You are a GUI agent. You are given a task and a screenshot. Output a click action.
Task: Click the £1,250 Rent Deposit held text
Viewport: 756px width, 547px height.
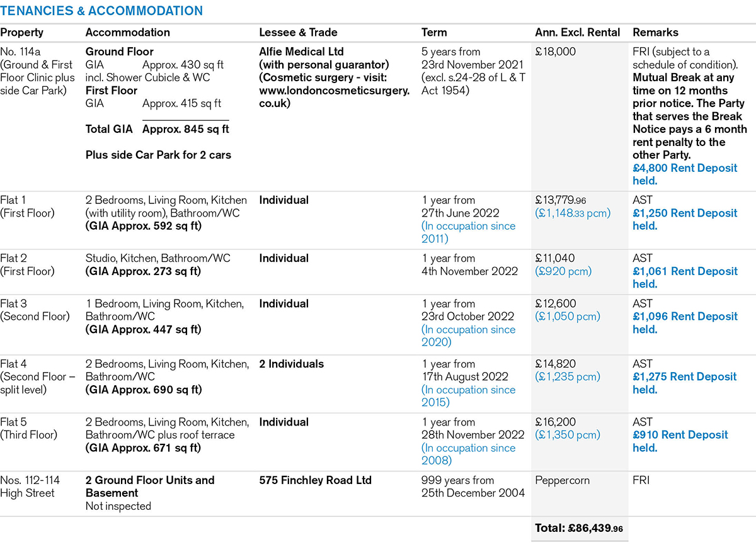tap(685, 220)
